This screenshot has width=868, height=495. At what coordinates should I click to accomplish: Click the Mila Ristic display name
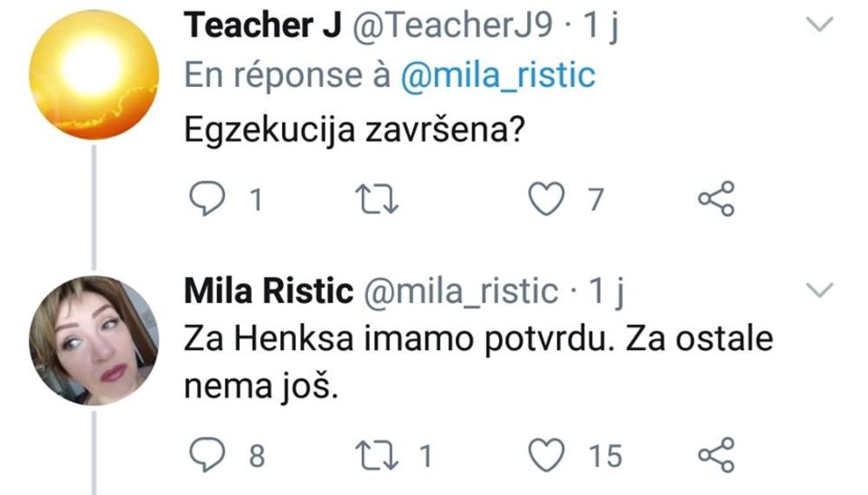tap(268, 293)
